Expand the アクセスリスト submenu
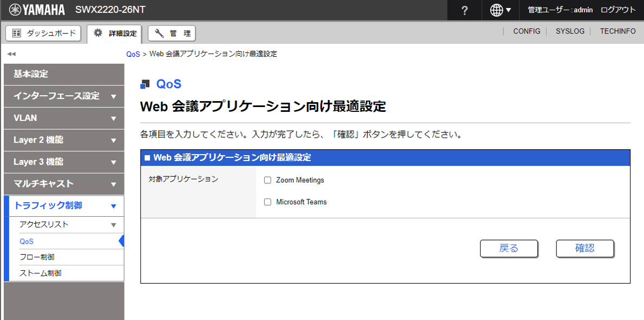 68,224
